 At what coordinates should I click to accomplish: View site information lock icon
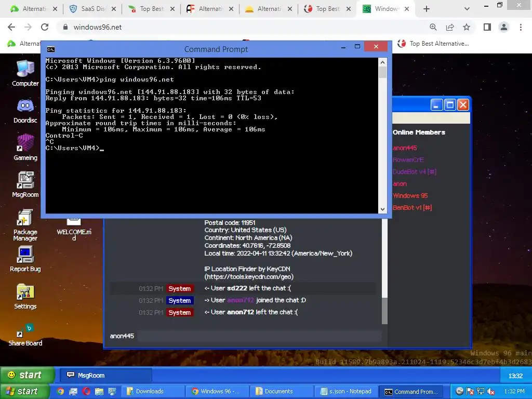[65, 27]
